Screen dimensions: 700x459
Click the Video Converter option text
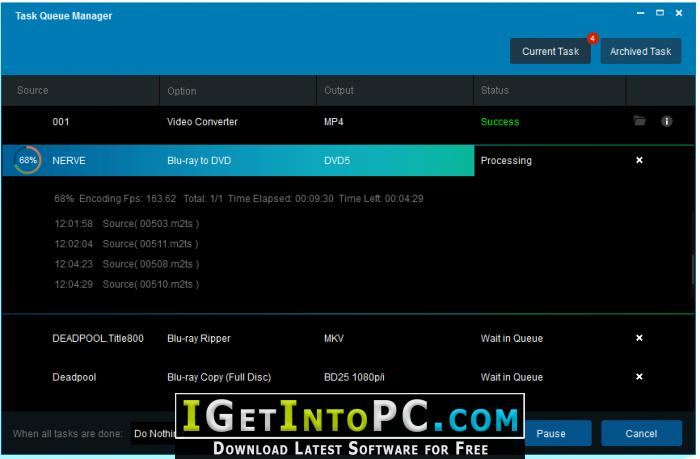[x=202, y=122]
